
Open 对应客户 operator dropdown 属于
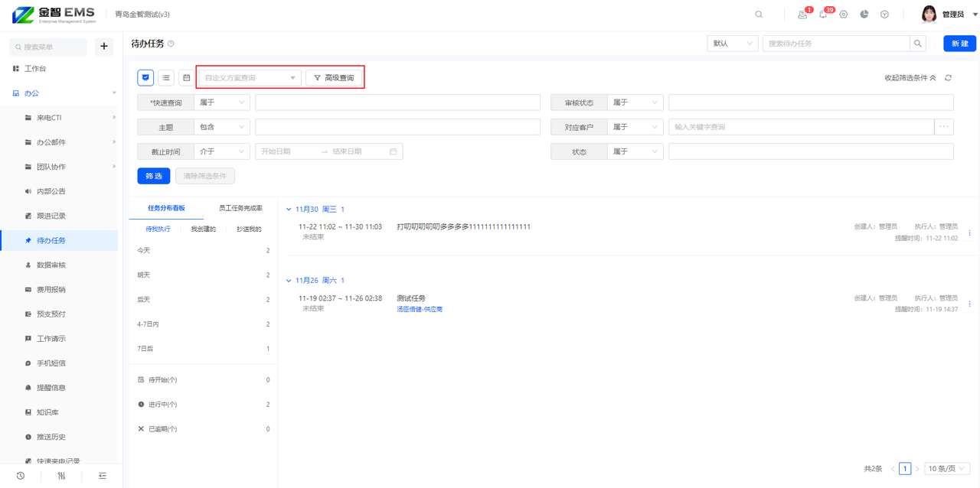point(635,127)
